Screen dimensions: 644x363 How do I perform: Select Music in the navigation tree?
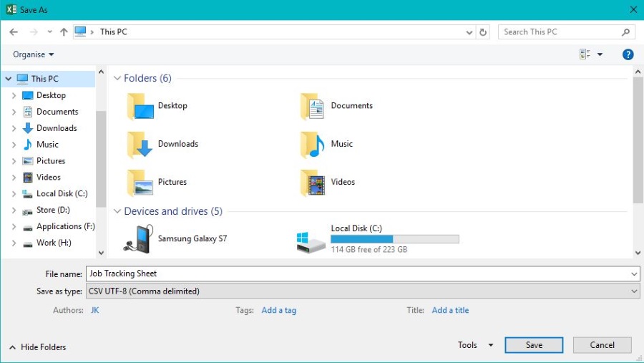[47, 145]
